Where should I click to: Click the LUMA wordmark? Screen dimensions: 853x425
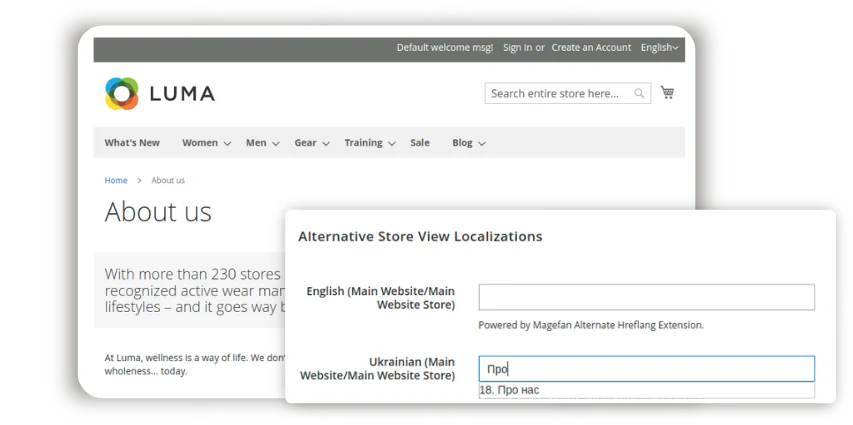(x=182, y=94)
